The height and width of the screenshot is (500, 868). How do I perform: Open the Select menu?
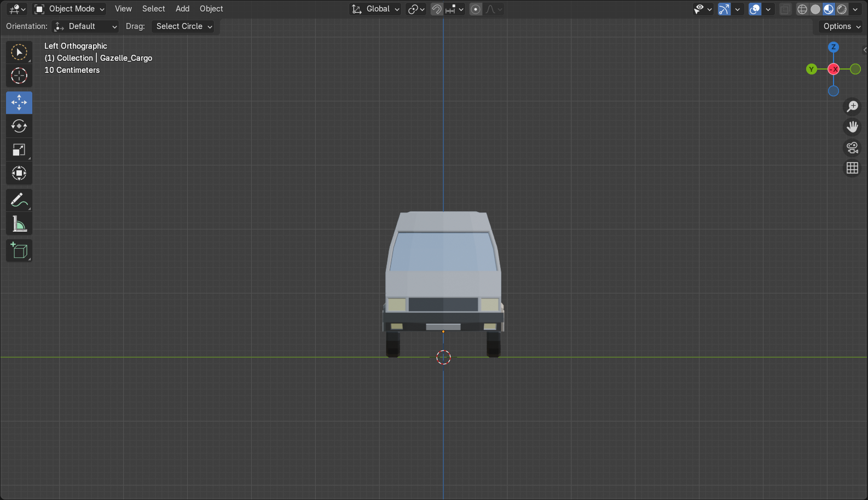pyautogui.click(x=153, y=9)
